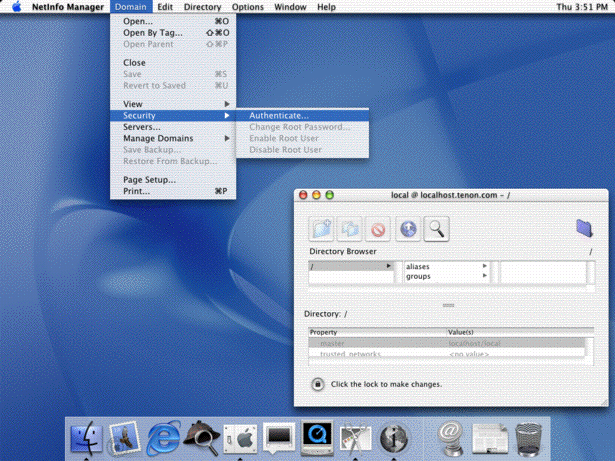Image resolution: width=615 pixels, height=461 pixels.
Task: Open NetInfo Manager icon in the Dock
Action: 393,439
